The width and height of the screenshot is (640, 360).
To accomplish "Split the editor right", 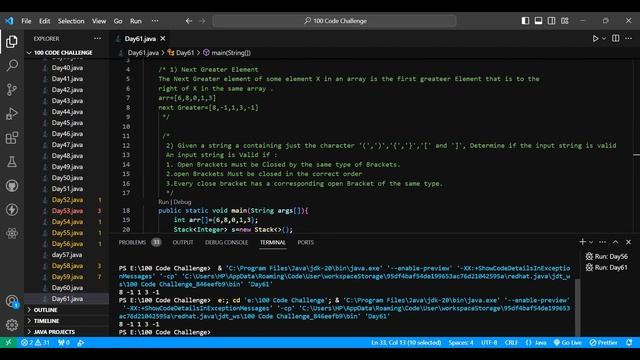I will point(616,38).
